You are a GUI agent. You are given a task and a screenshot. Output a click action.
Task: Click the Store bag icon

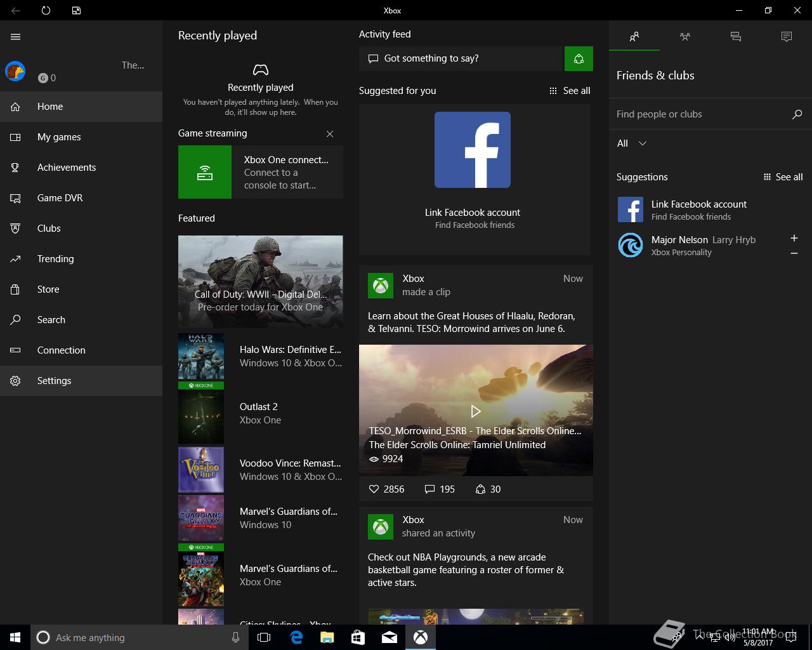point(15,289)
